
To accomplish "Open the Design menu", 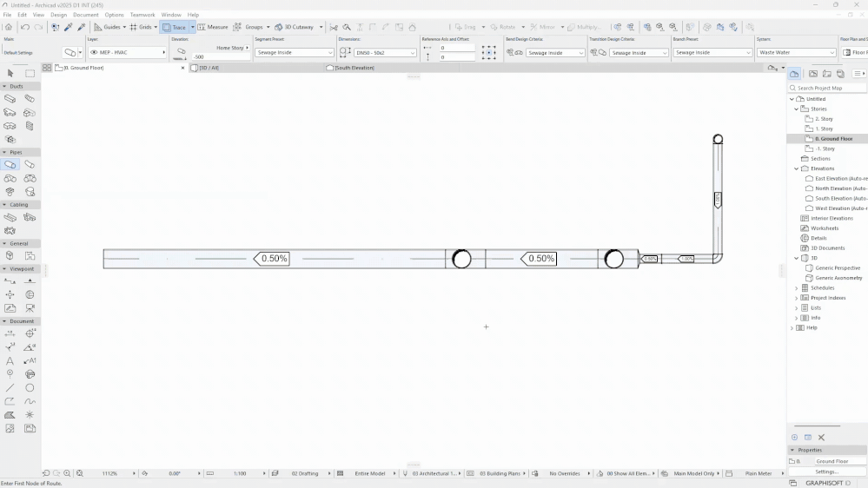I will point(58,15).
